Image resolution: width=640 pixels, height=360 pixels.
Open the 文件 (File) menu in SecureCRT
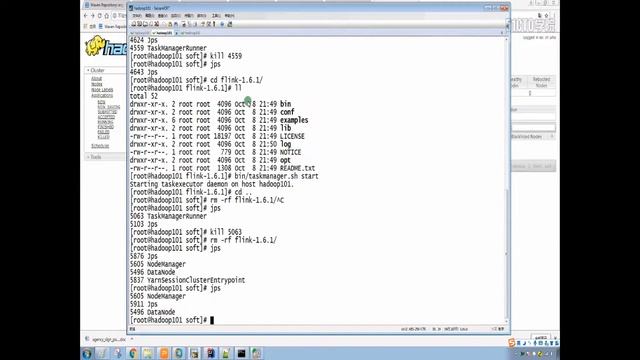(137, 16)
